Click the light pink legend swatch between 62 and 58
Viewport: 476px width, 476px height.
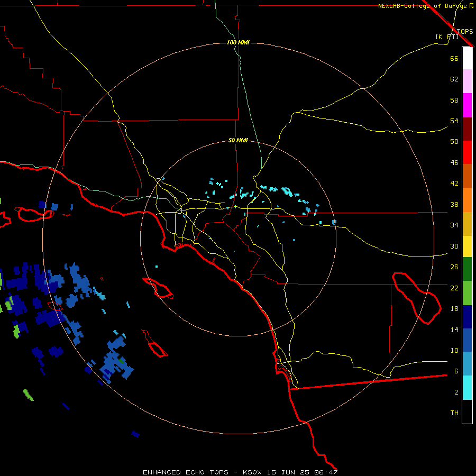point(467,81)
